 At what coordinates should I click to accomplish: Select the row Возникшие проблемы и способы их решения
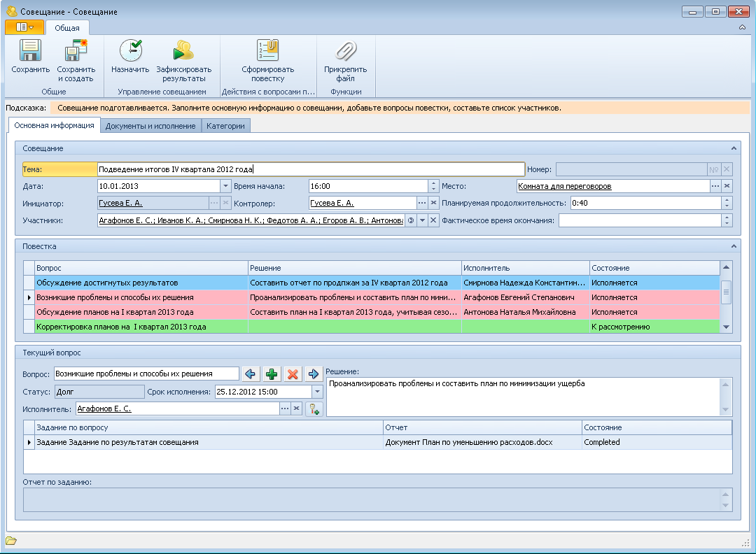point(371,297)
